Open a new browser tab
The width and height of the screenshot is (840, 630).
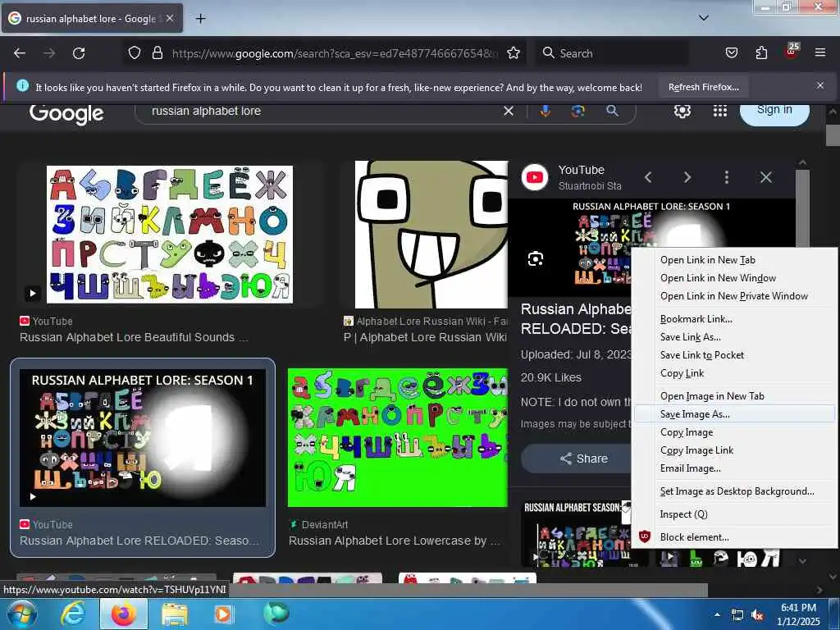pos(200,19)
